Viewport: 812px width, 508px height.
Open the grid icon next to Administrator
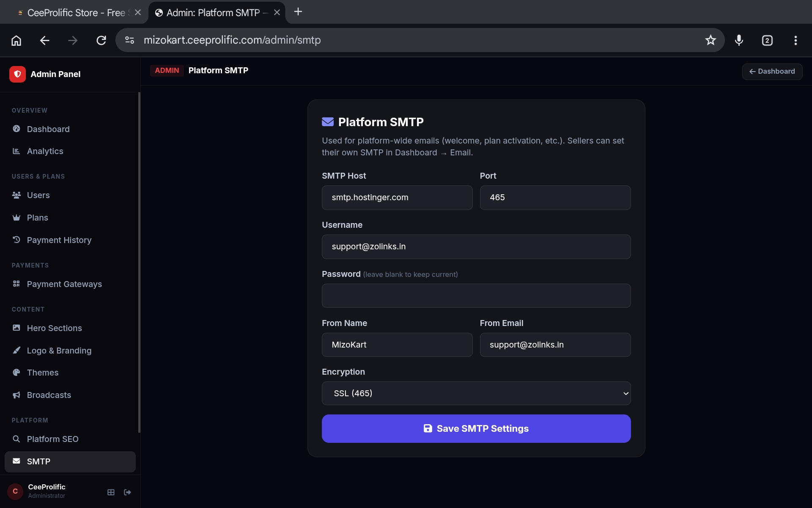[x=111, y=492]
